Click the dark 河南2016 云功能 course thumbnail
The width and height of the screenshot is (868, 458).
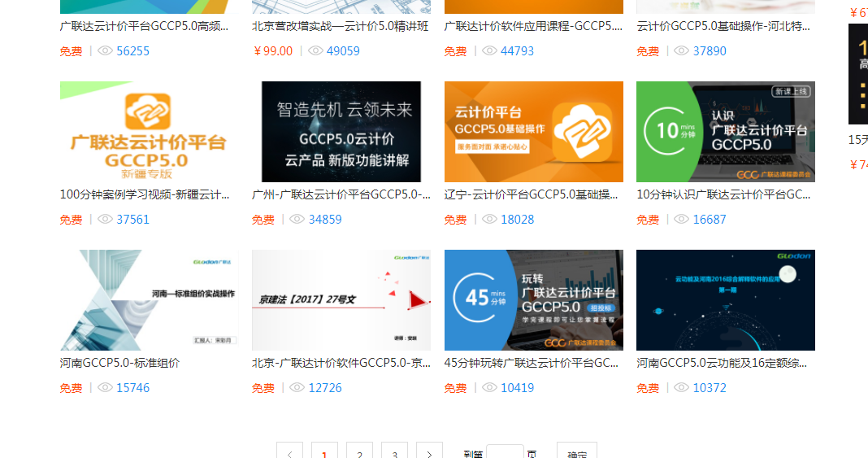click(x=726, y=299)
